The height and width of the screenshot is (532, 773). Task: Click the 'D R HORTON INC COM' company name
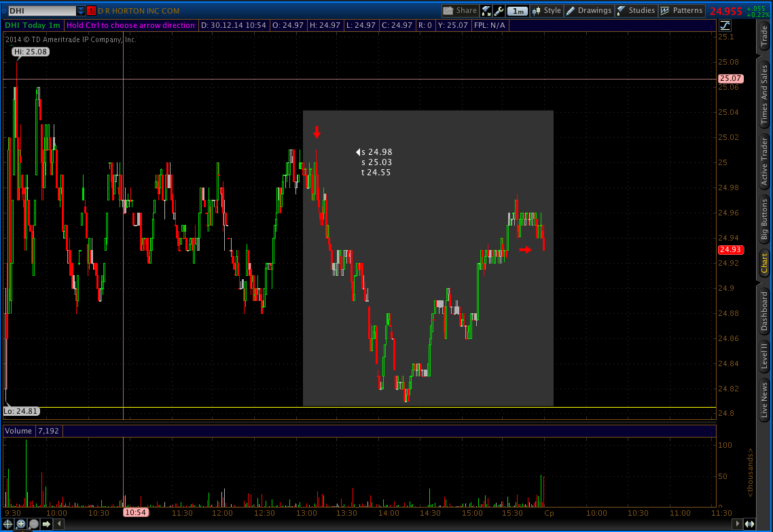[x=139, y=11]
